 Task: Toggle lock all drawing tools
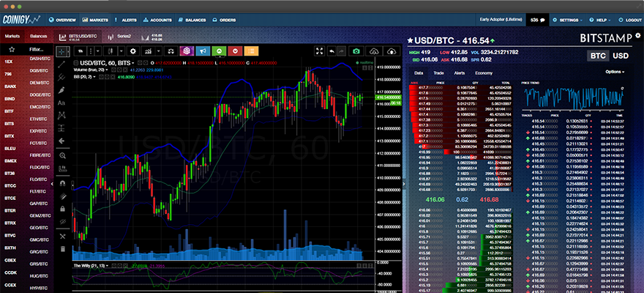62,209
